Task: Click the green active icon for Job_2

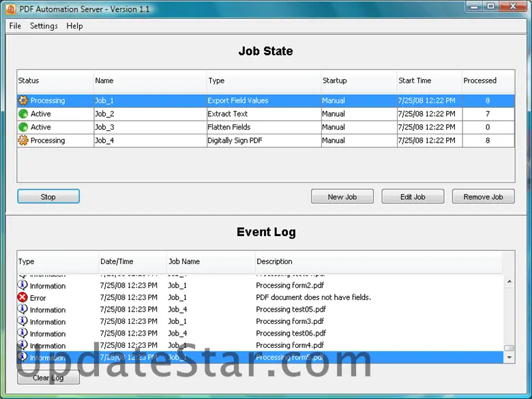Action: pos(23,114)
